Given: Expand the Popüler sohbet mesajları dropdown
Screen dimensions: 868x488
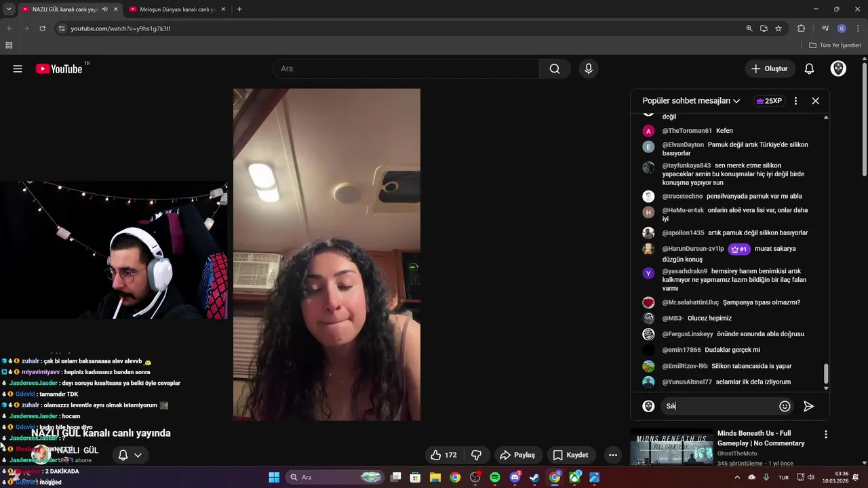Looking at the screenshot, I should [x=691, y=100].
